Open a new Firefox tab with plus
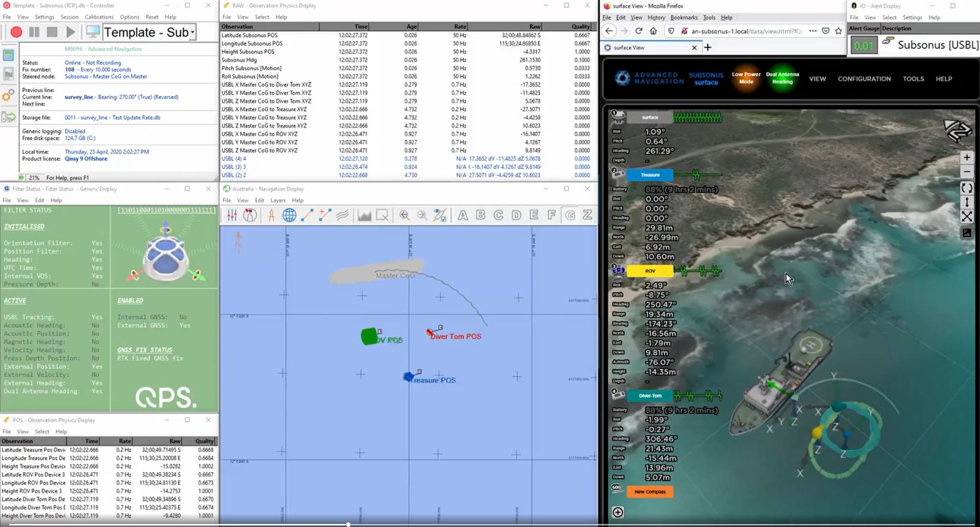 point(708,47)
